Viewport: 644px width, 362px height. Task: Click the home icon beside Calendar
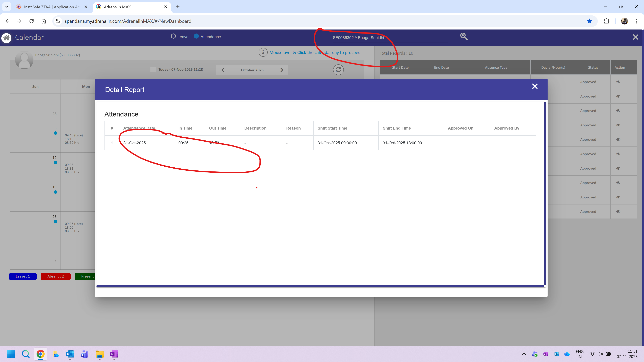[7, 38]
